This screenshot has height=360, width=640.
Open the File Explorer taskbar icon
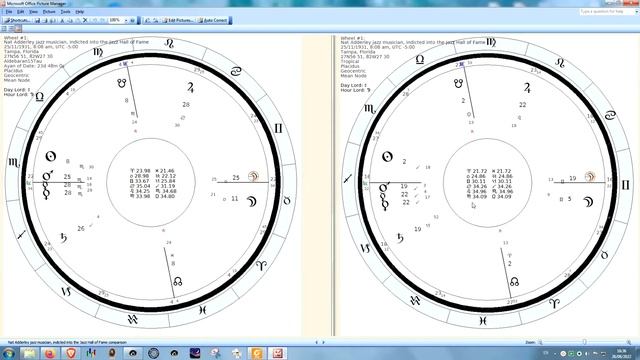pyautogui.click(x=29, y=353)
